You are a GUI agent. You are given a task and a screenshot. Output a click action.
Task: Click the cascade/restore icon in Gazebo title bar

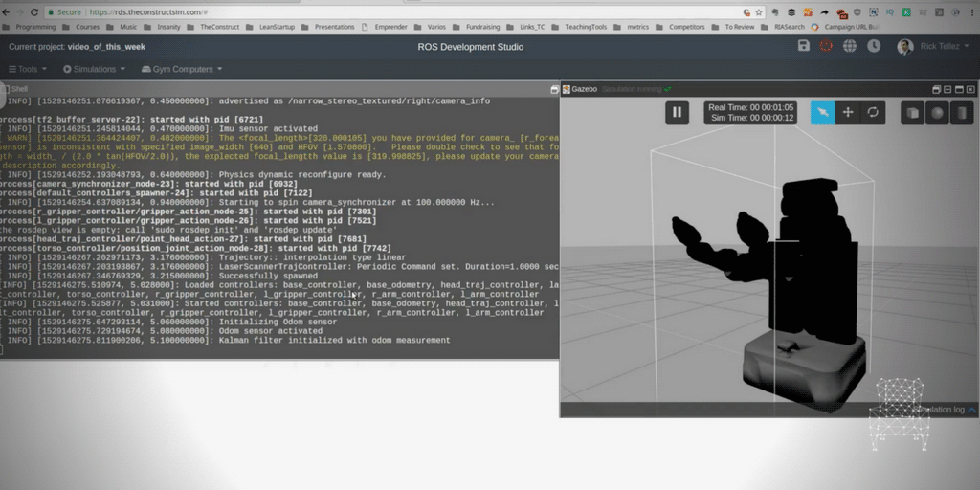(x=936, y=89)
